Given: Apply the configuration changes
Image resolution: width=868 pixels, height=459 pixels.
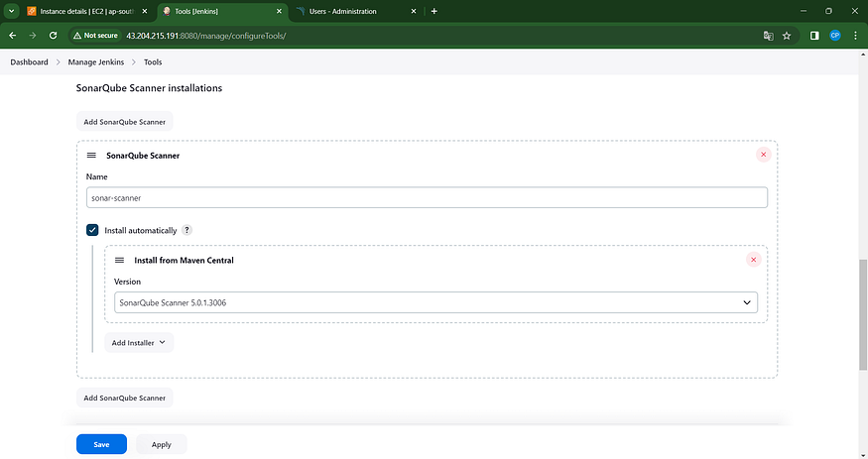Looking at the screenshot, I should tap(161, 444).
